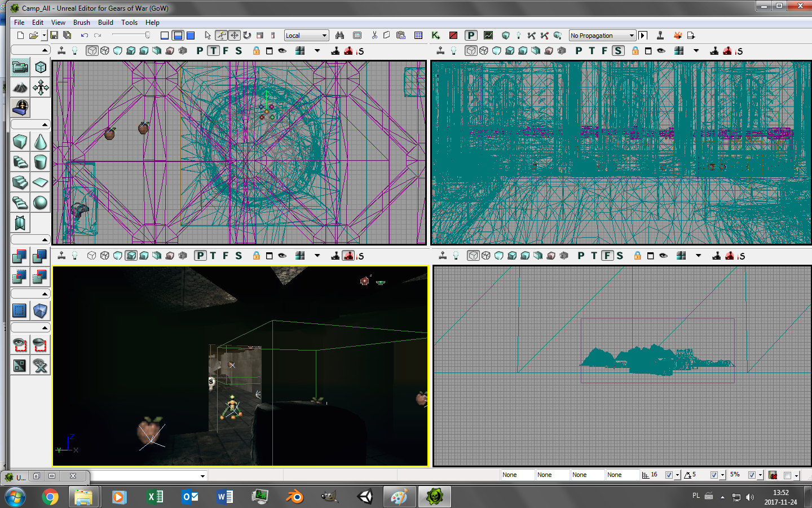Set top-left viewport to brush wireframe mode
Screen dimensions: 812x508
pos(91,51)
